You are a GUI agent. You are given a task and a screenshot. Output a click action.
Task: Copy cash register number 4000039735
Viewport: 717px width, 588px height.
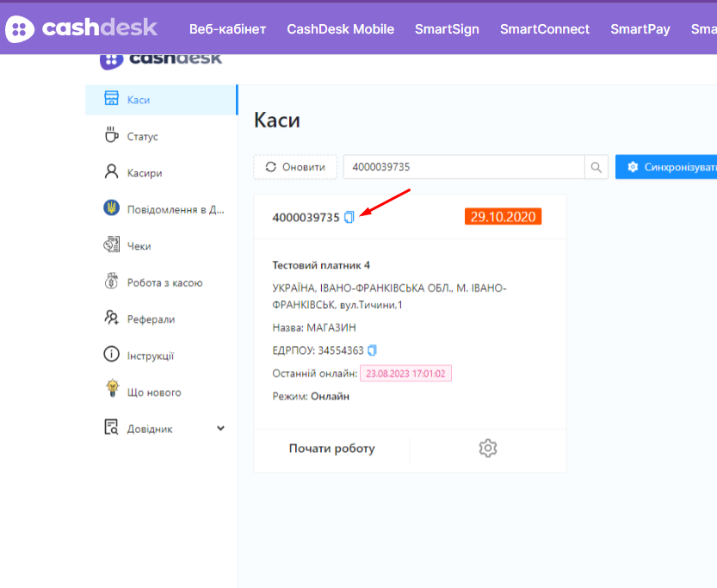click(349, 218)
